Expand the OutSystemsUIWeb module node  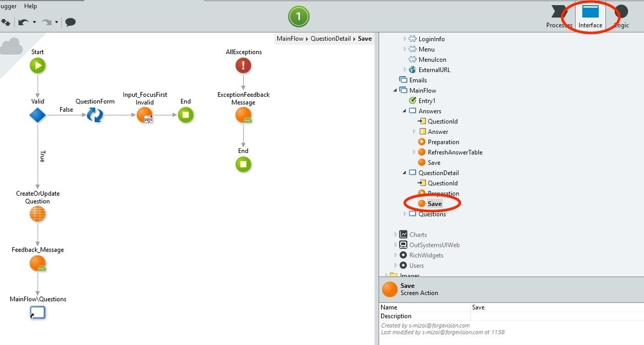(396, 245)
